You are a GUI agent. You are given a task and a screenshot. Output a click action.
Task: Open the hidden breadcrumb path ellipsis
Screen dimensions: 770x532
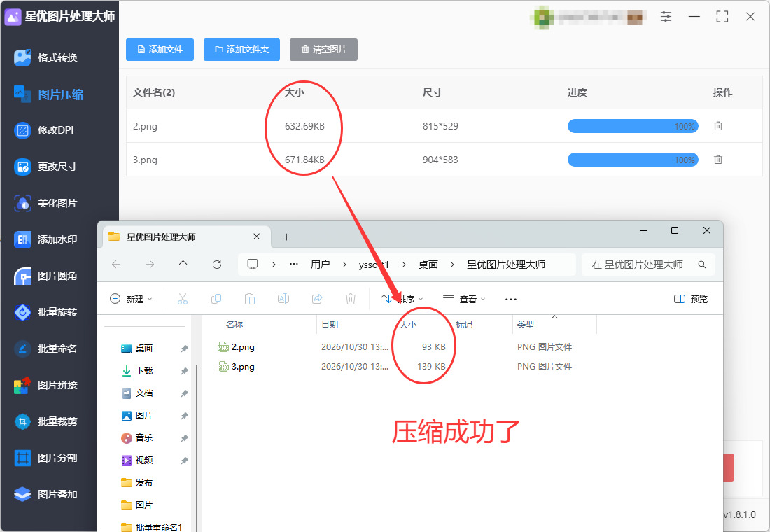(294, 265)
